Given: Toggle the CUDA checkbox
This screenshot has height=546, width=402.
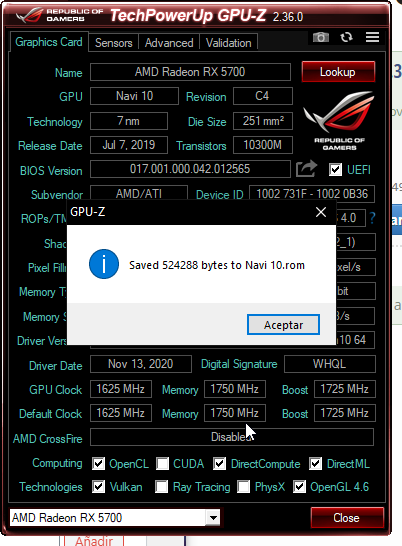Looking at the screenshot, I should 162,463.
